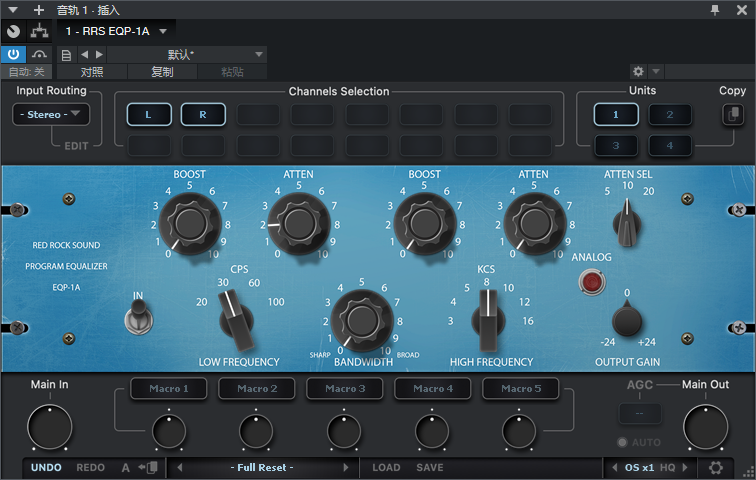Open the plugin slot RRS EQP-1A dropdown
Viewport: 756px width, 480px height.
[163, 32]
